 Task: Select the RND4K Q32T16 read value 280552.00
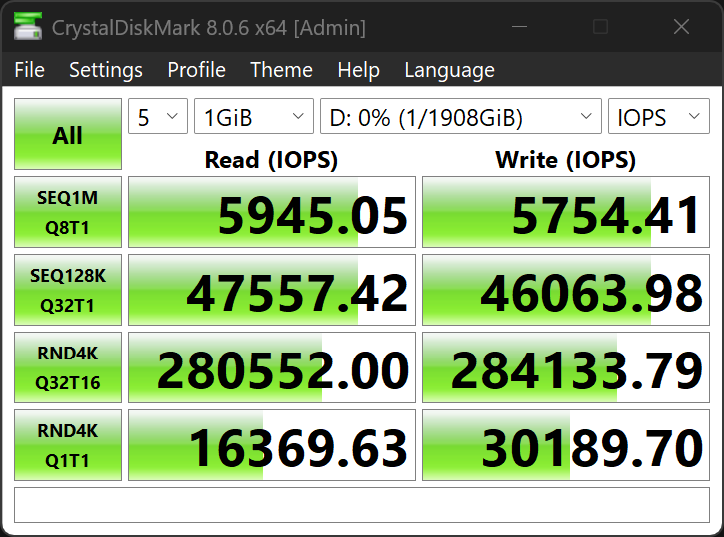(x=272, y=368)
